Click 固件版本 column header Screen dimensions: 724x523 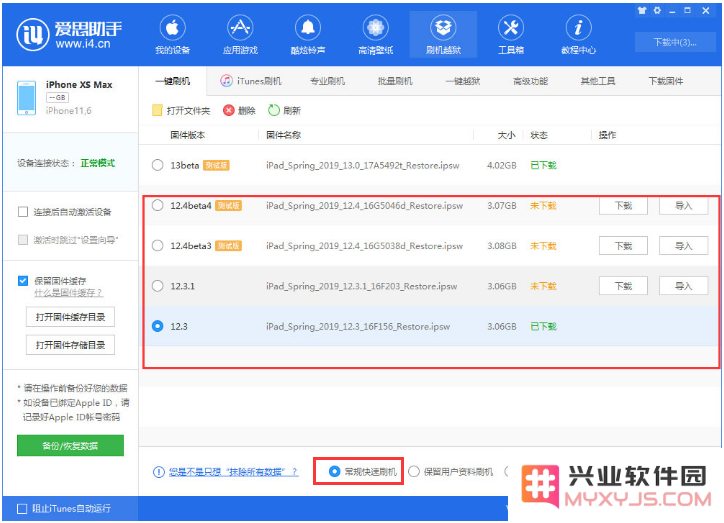point(187,135)
